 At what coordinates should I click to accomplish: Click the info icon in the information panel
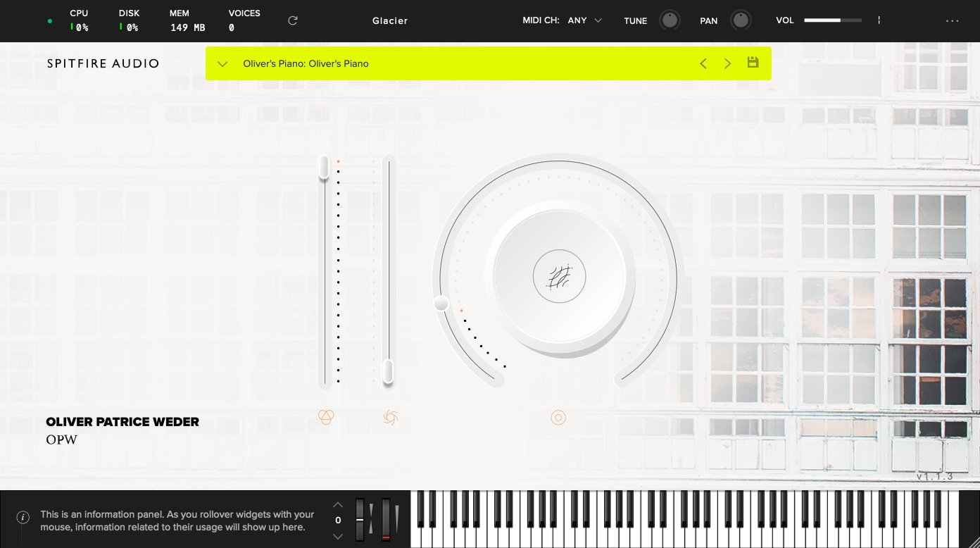point(23,517)
